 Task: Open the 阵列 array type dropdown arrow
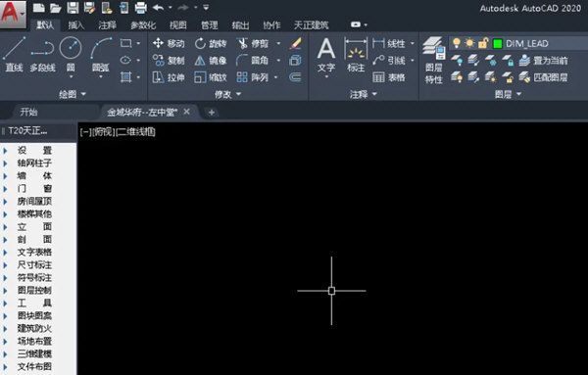coord(276,77)
